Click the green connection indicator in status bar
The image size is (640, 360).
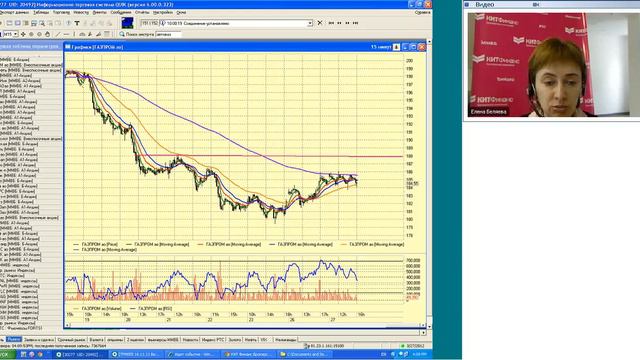403,346
